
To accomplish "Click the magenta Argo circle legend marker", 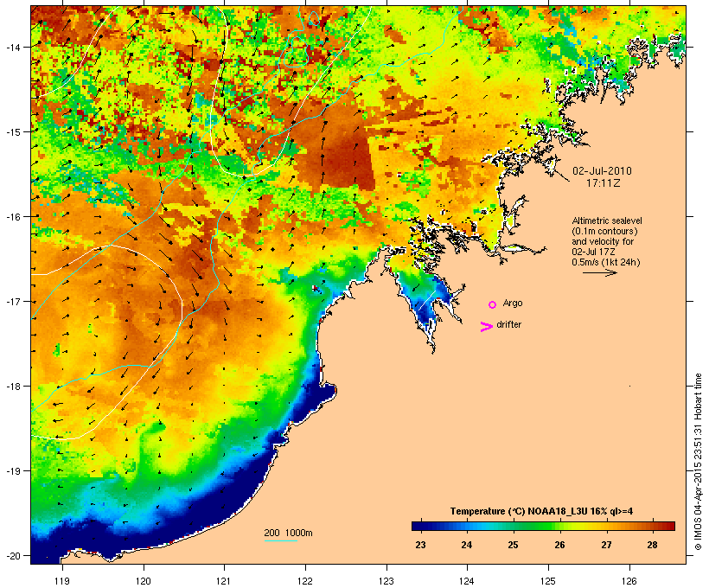I will [493, 304].
